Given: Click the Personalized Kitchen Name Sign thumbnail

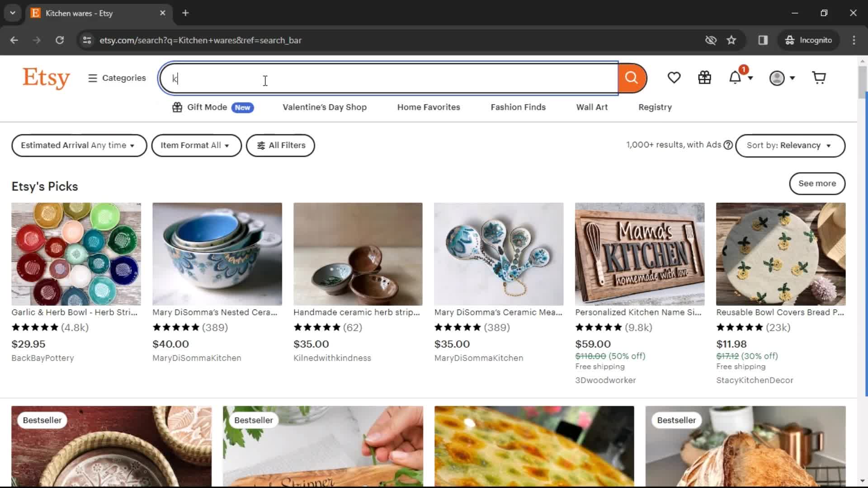Looking at the screenshot, I should 639,253.
